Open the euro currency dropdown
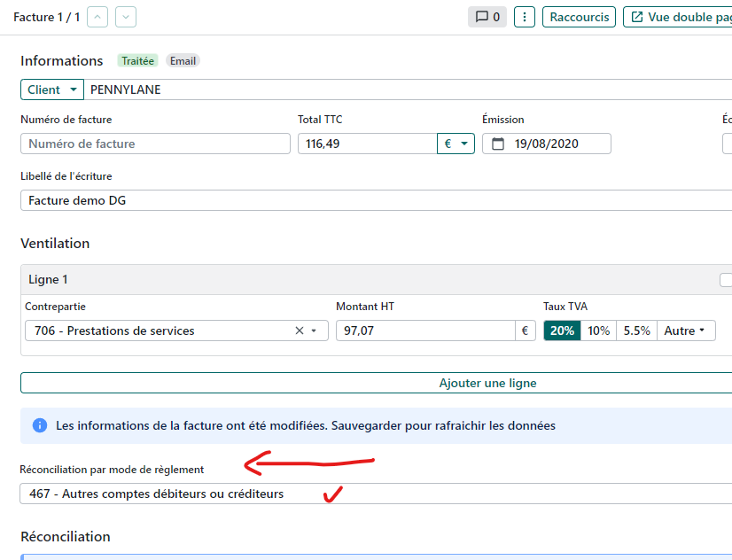Viewport: 732px width, 560px height. tap(456, 144)
